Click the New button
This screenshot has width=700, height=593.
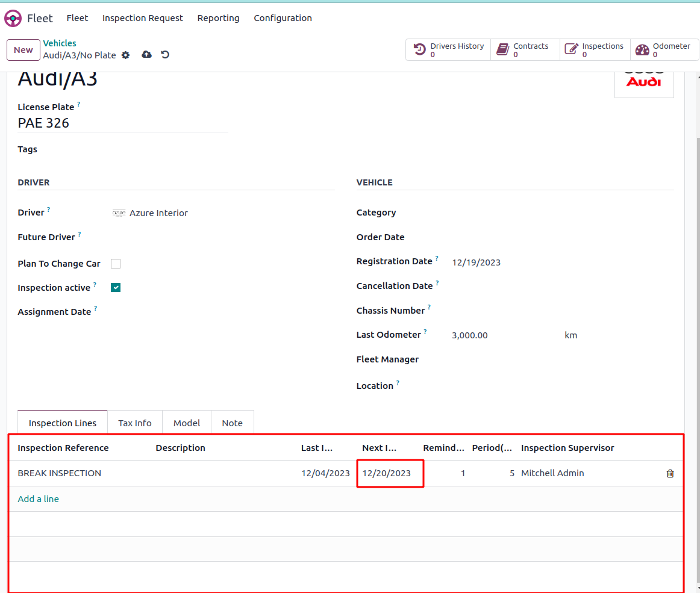[x=23, y=50]
